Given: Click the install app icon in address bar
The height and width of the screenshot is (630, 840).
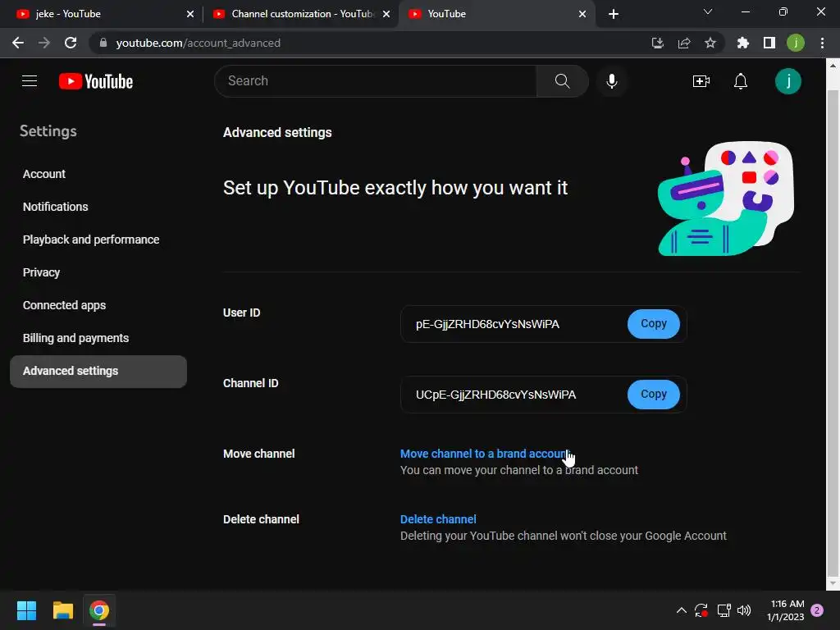Looking at the screenshot, I should 657,43.
